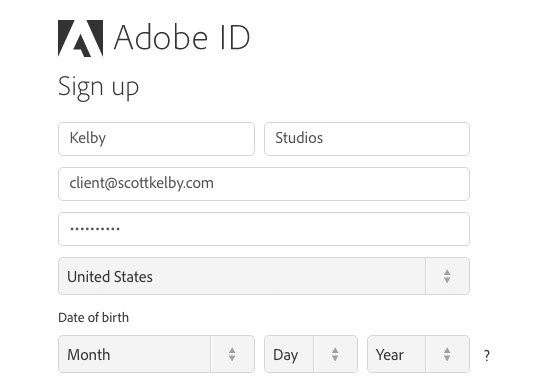Click the Sign up heading
544x384 pixels.
99,87
